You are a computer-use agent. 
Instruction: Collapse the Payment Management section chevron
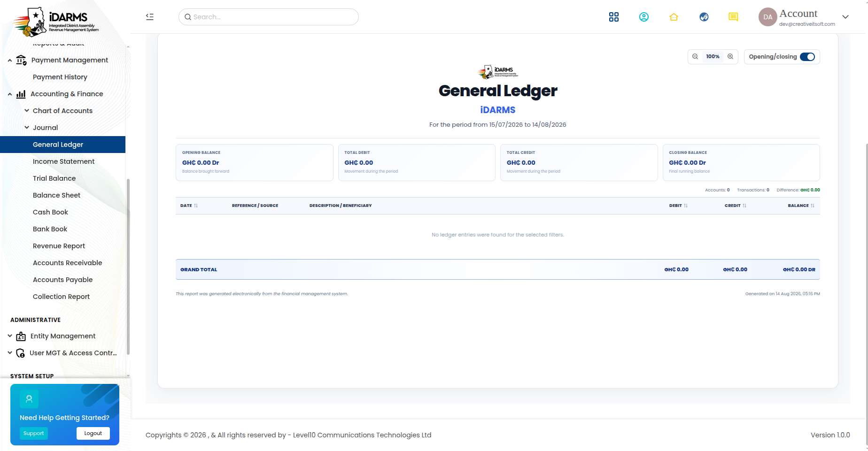[10, 60]
